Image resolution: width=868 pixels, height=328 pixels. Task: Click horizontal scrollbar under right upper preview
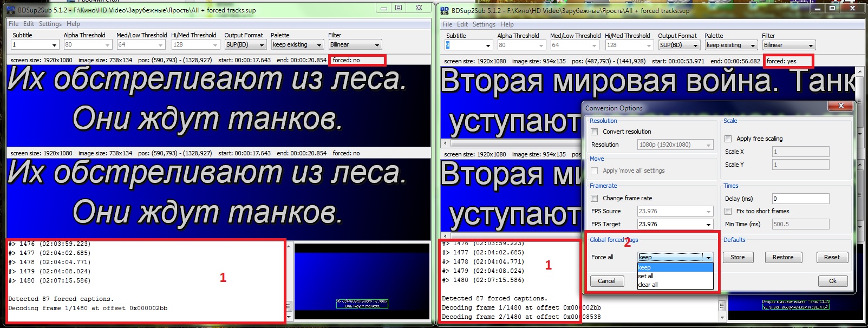coord(512,143)
